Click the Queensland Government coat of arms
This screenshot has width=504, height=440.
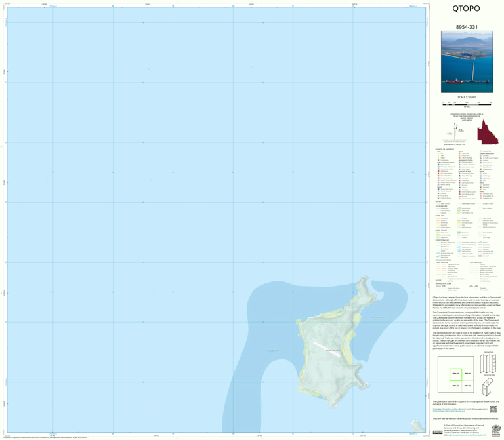pyautogui.click(x=496, y=430)
